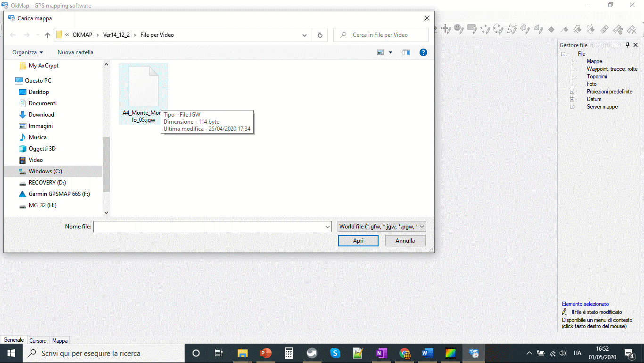Open Organizza menu
The height and width of the screenshot is (363, 644).
[x=28, y=52]
